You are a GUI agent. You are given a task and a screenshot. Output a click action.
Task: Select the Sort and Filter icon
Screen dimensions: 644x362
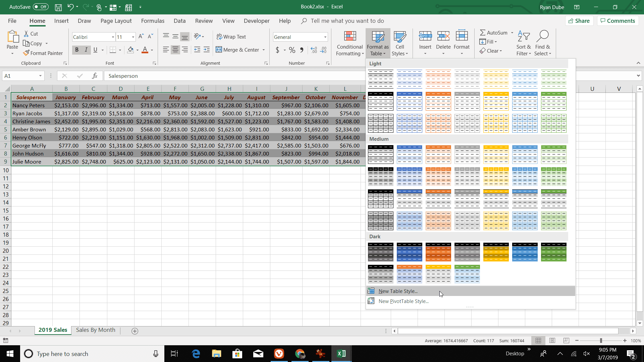pos(523,43)
